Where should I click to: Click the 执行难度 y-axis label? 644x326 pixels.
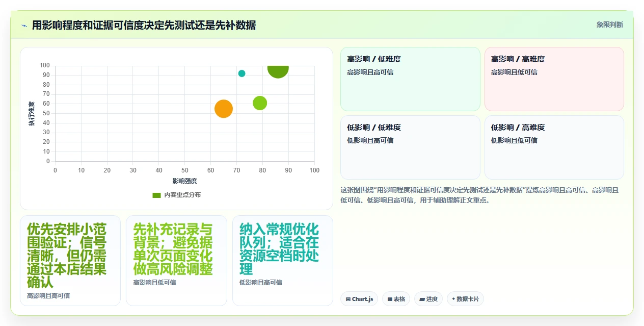click(x=32, y=114)
